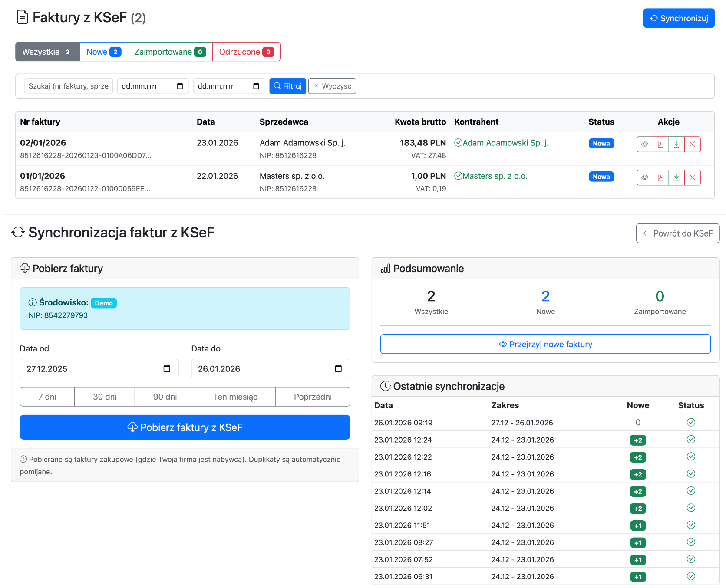Image resolution: width=726 pixels, height=588 pixels.
Task: Click status checkmark for 26.01.2026 09:19 sync
Action: [691, 422]
